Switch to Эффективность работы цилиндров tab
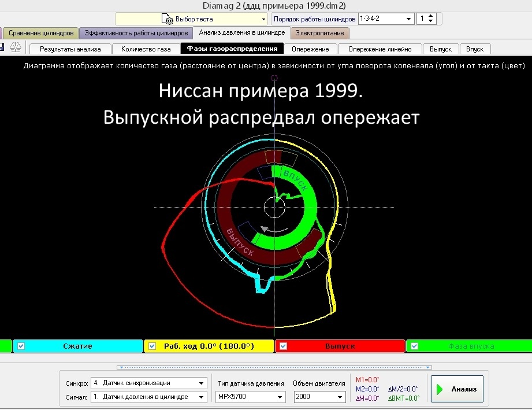The width and height of the screenshot is (532, 410). tap(136, 33)
